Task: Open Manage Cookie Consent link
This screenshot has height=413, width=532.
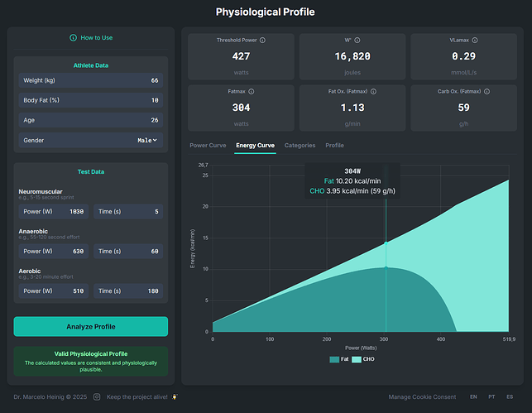Action: pos(420,397)
